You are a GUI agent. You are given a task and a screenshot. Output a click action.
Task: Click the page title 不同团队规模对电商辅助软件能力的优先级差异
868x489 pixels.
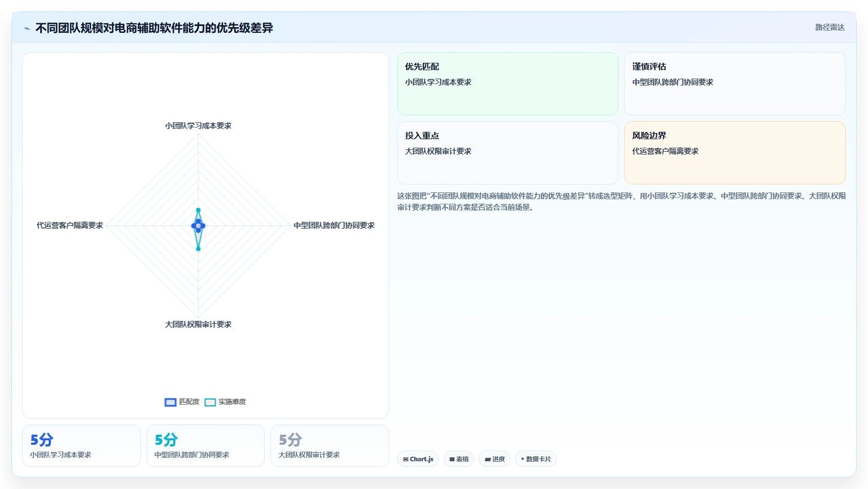[154, 28]
